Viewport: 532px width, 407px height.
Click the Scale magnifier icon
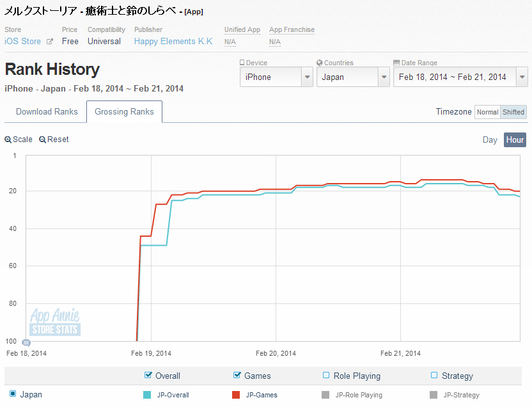(x=8, y=140)
